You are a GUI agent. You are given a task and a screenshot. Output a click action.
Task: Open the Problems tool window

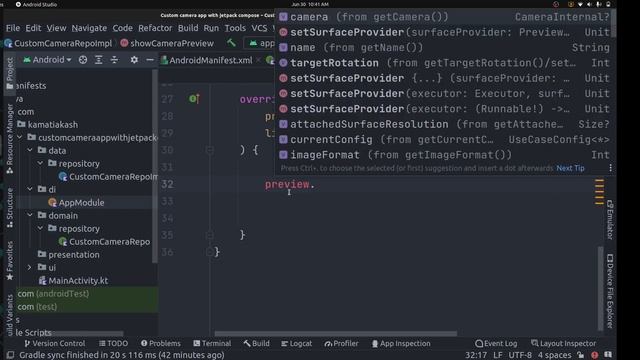click(x=160, y=344)
